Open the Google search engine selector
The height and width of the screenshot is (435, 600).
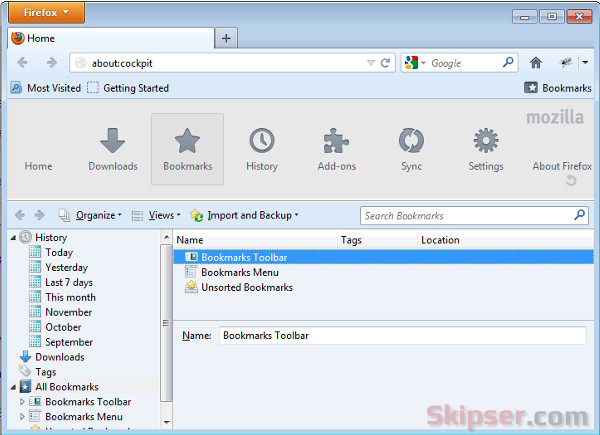tap(415, 63)
